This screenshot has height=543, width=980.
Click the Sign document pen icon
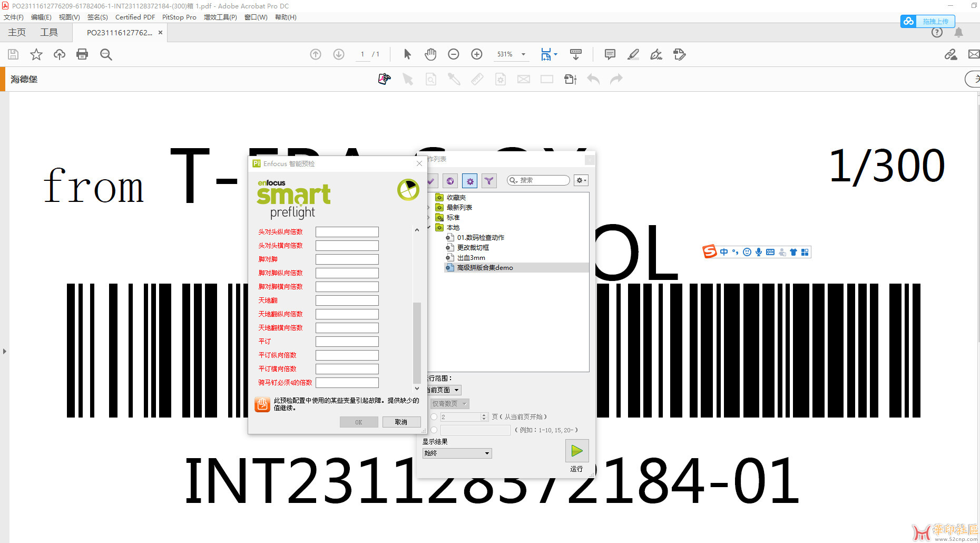tap(656, 54)
